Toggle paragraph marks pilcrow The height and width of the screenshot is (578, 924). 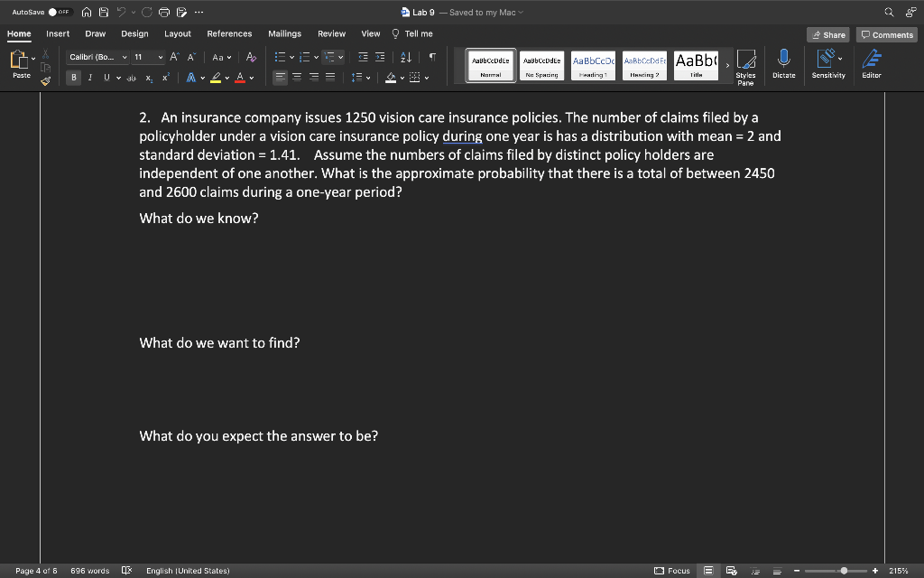[x=432, y=57]
